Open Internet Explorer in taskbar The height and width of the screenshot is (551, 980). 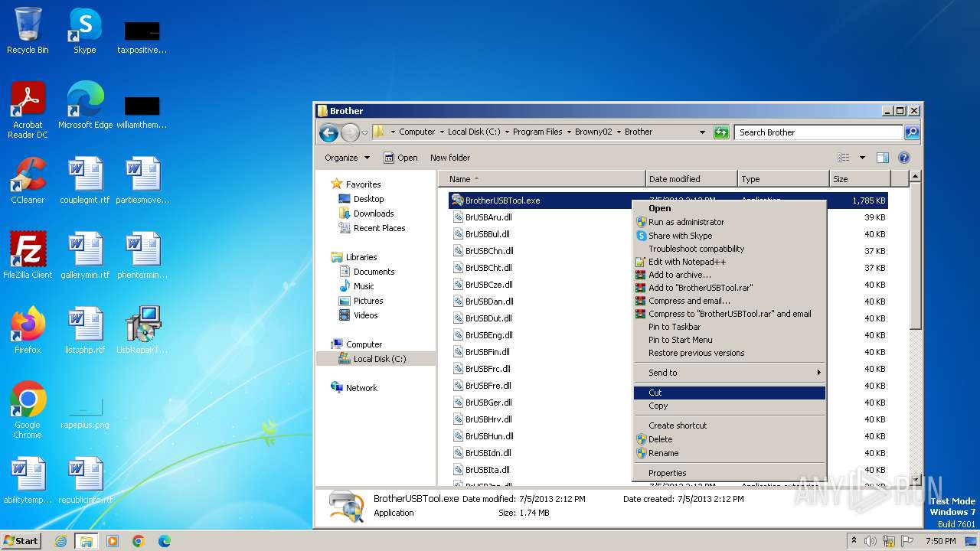point(61,541)
